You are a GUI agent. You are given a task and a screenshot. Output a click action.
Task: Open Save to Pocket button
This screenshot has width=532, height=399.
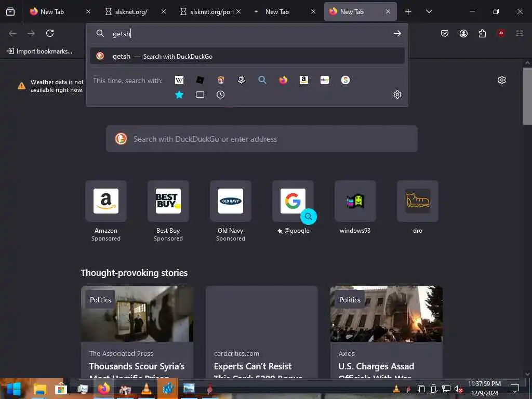point(445,33)
